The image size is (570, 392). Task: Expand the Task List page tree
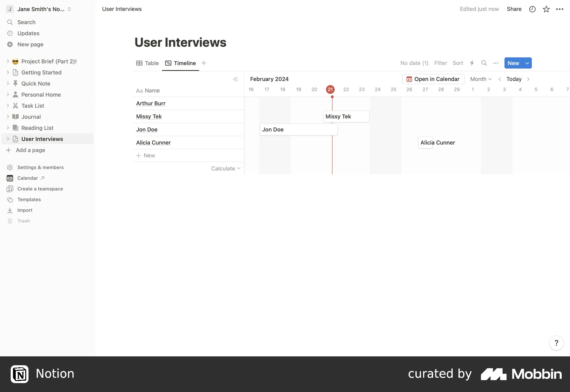point(8,106)
